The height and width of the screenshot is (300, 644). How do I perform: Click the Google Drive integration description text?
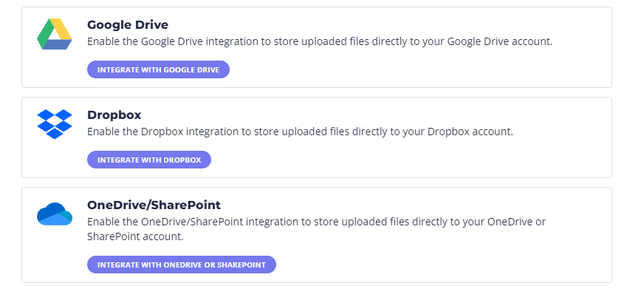(320, 41)
